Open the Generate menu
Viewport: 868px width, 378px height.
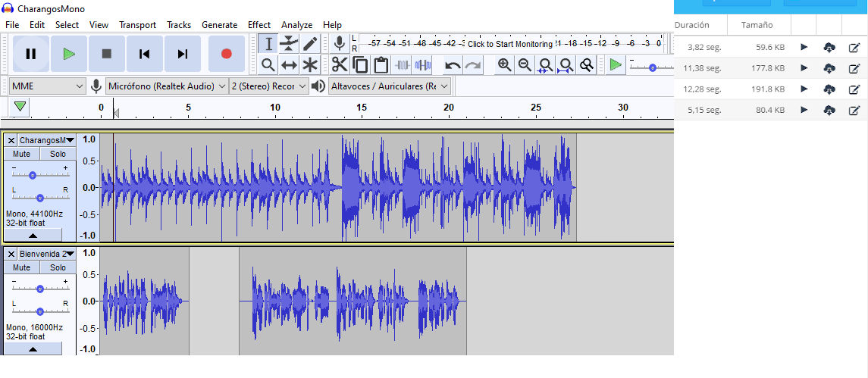point(219,25)
